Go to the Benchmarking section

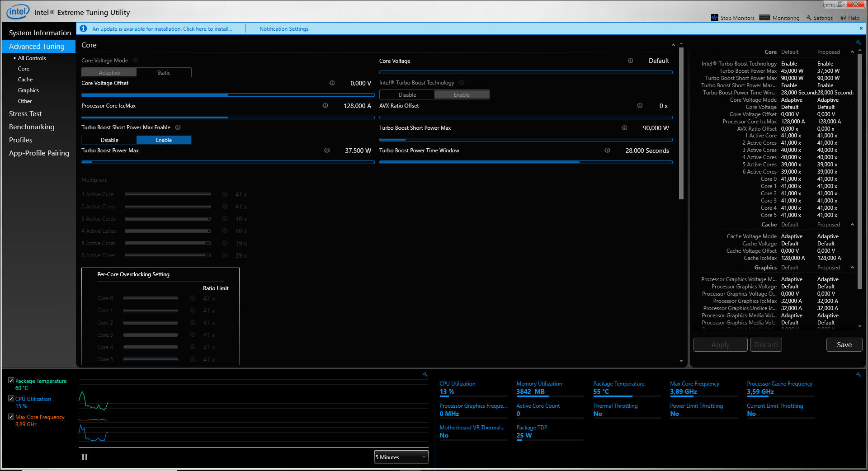(x=32, y=127)
